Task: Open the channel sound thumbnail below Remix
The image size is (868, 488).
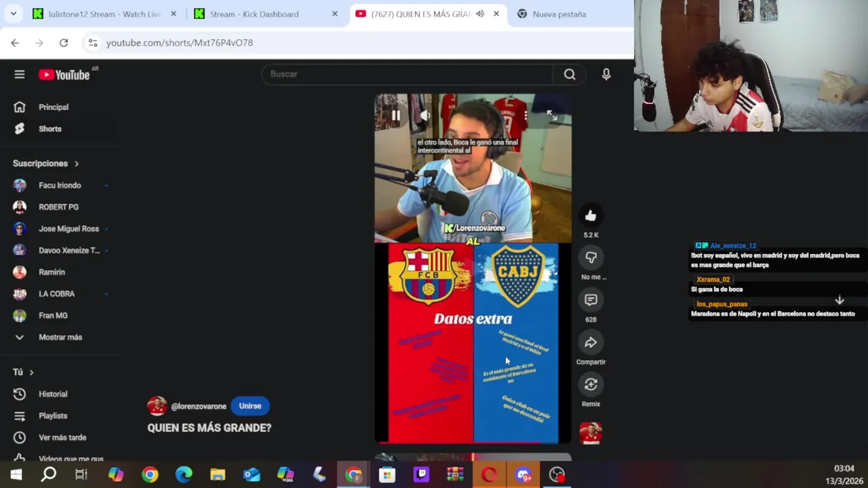Action: 591,432
